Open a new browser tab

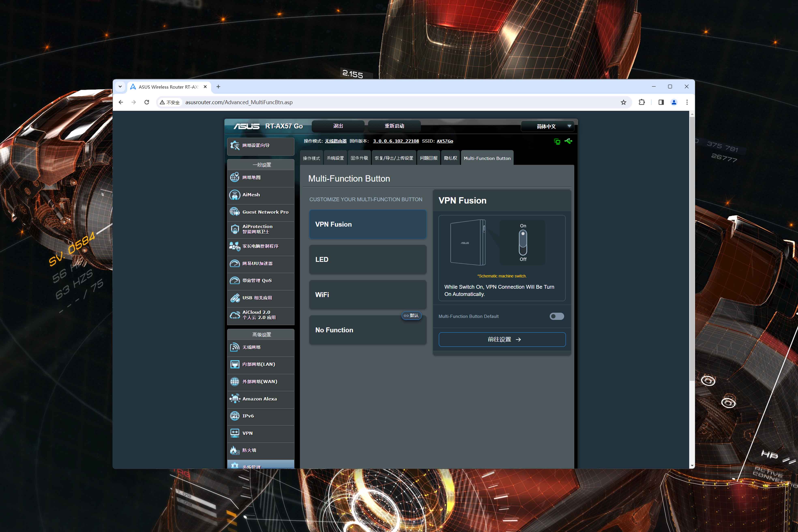pyautogui.click(x=218, y=87)
